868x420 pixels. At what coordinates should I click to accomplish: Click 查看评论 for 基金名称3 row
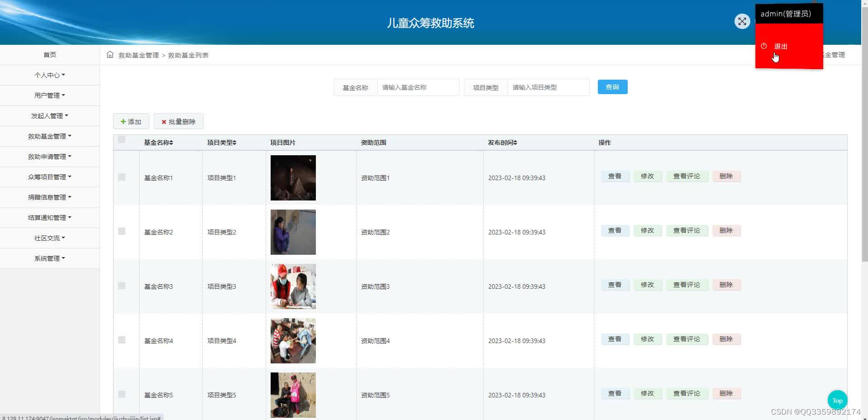pyautogui.click(x=687, y=285)
